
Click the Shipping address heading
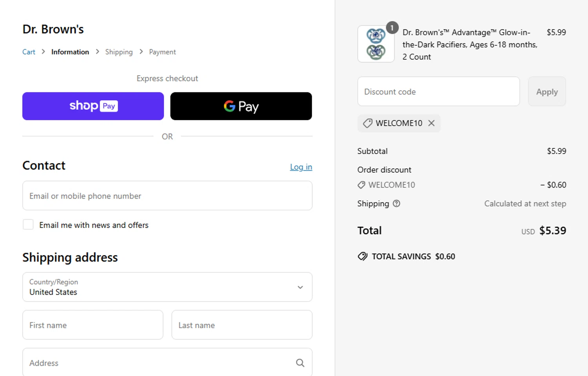(x=70, y=257)
